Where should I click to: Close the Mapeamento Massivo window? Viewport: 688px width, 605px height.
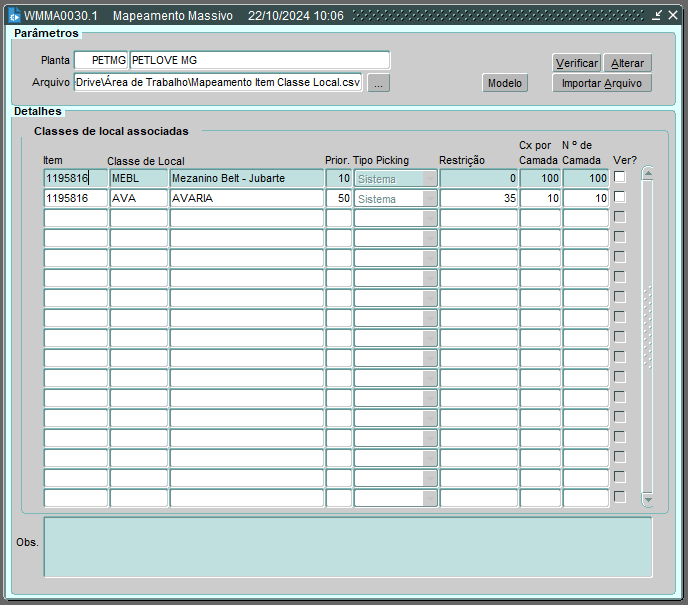[x=671, y=16]
